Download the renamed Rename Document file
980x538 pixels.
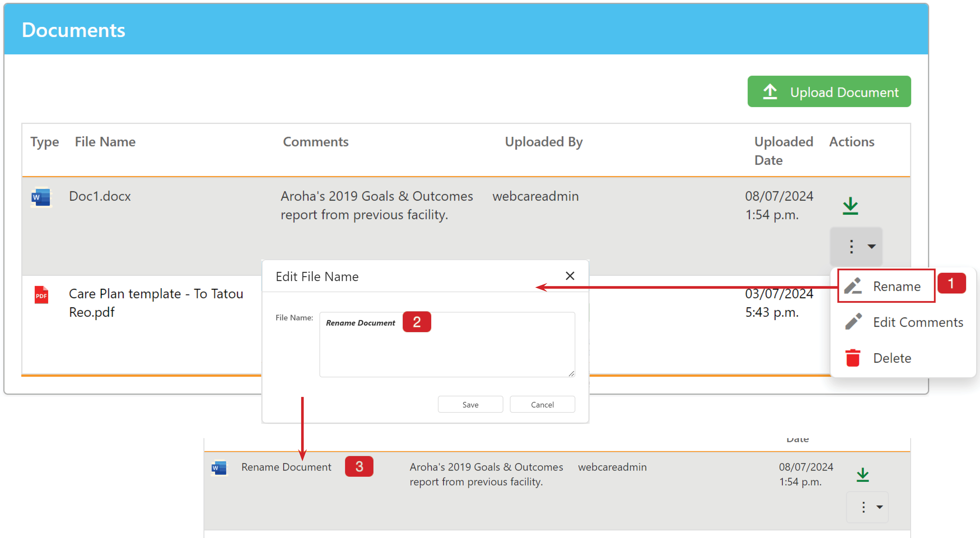[862, 475]
